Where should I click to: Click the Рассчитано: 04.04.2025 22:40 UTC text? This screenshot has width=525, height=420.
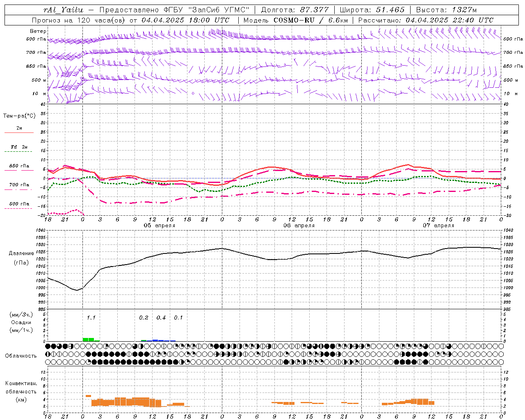(x=426, y=20)
